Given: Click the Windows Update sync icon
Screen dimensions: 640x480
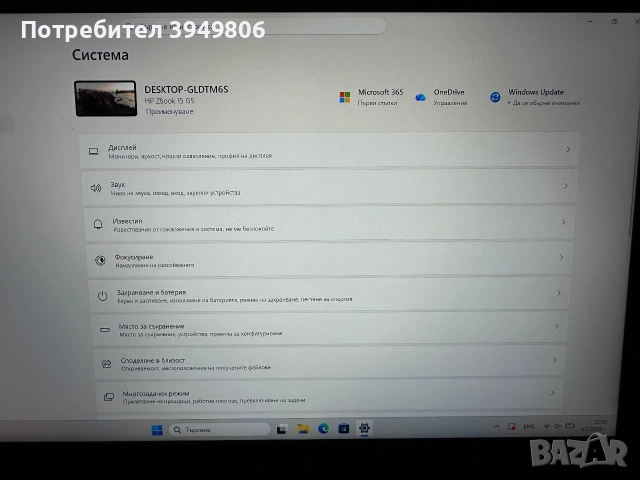Looking at the screenshot, I should (495, 97).
